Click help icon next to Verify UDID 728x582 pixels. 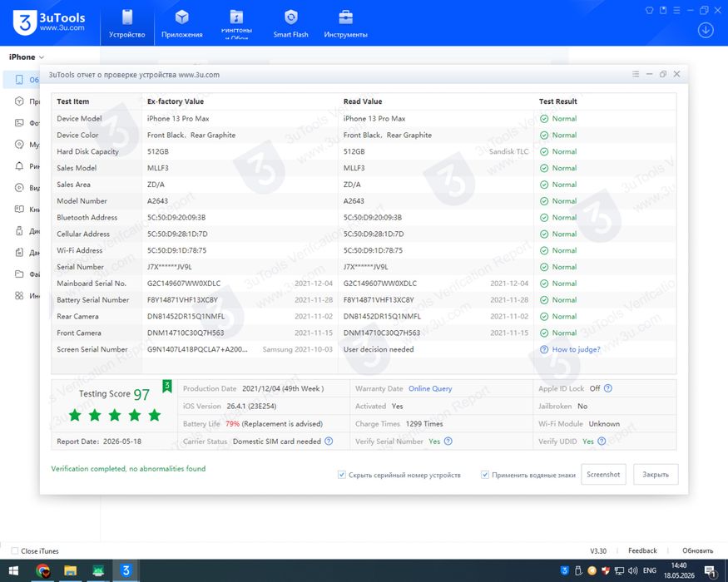tap(602, 441)
